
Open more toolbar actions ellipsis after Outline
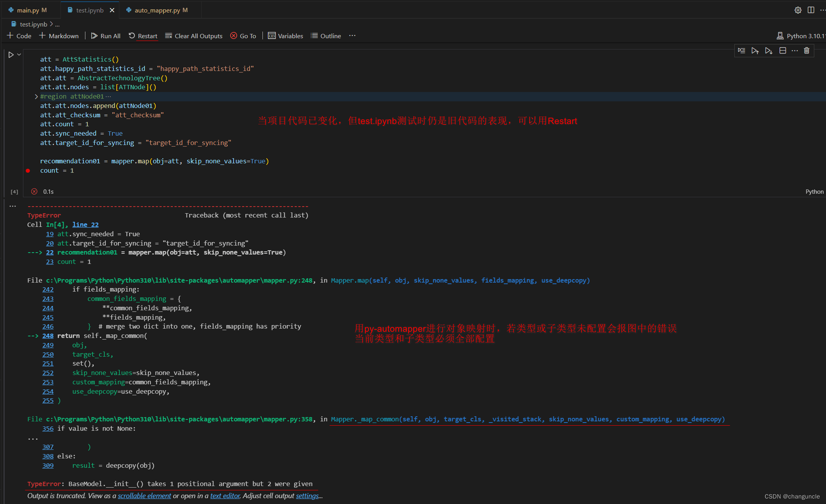point(352,36)
